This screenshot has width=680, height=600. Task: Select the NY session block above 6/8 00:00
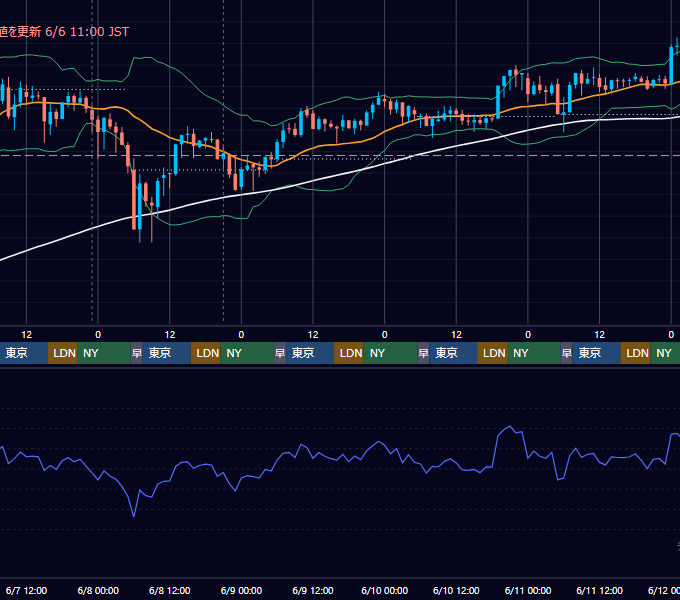point(104,353)
